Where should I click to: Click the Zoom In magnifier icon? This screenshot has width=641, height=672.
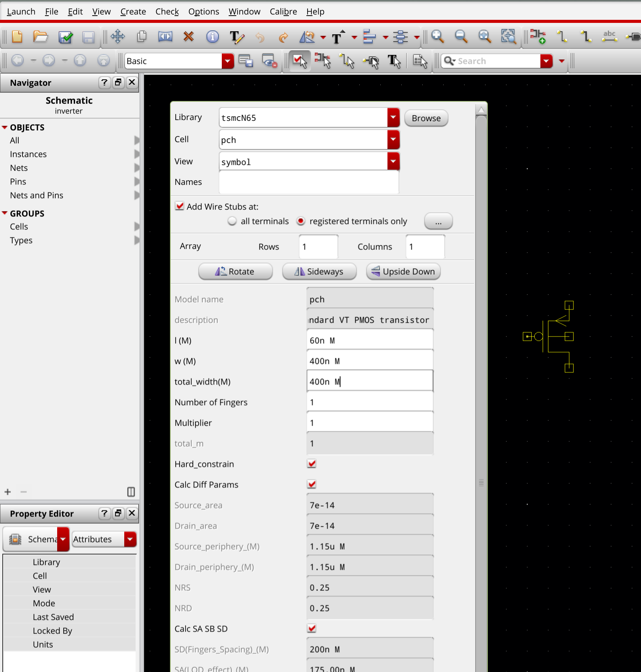coord(437,37)
